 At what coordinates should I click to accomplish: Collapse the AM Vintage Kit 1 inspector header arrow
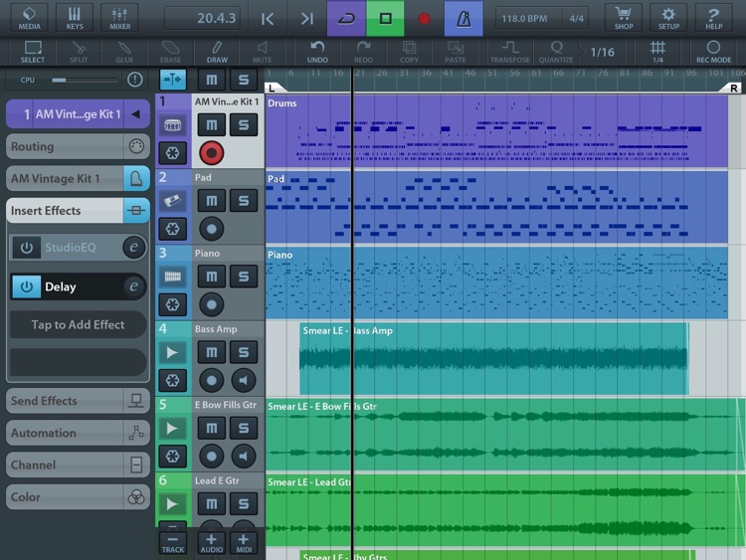click(x=136, y=113)
